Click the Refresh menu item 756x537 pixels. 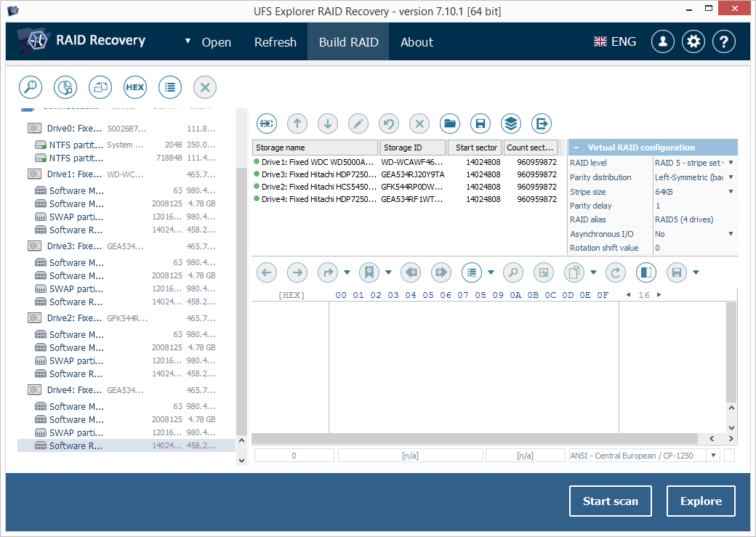point(276,42)
